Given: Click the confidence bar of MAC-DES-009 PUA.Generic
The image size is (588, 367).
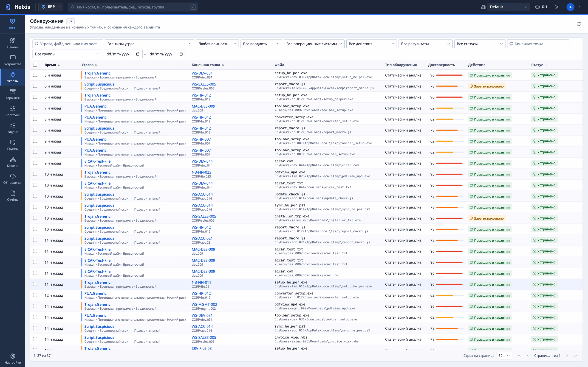Looking at the screenshot, I should click(449, 108).
